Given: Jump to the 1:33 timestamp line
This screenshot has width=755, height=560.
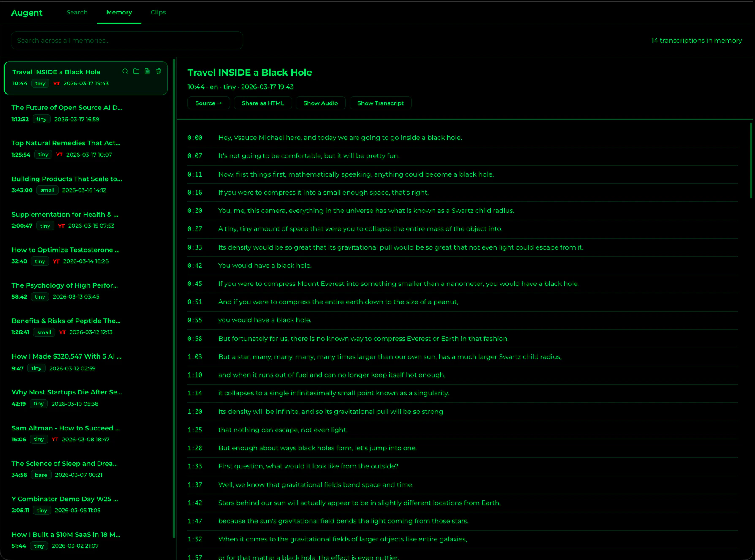Looking at the screenshot, I should [x=196, y=466].
